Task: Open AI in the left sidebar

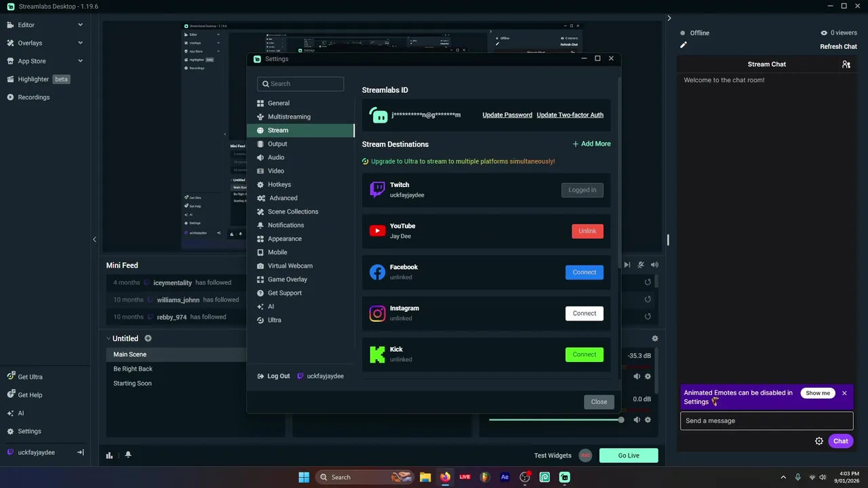Action: tap(45, 413)
